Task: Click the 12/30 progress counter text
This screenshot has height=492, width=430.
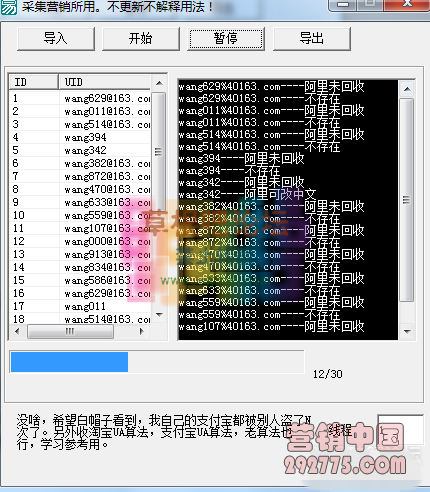Action: click(x=328, y=374)
